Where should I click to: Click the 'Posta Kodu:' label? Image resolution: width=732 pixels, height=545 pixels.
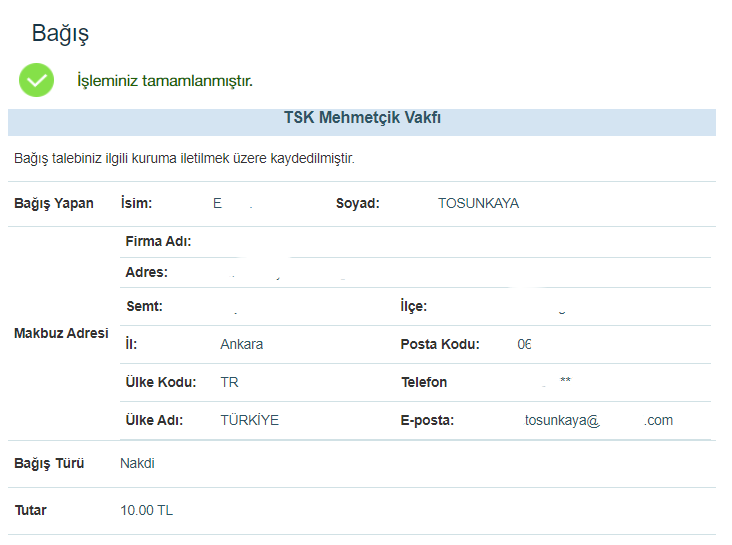click(440, 345)
